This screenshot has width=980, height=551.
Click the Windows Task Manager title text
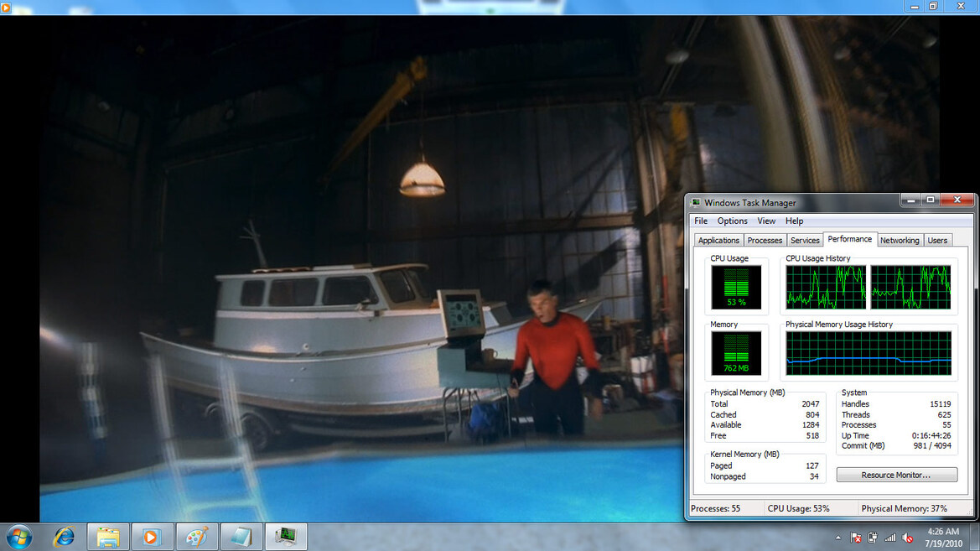[x=750, y=203]
